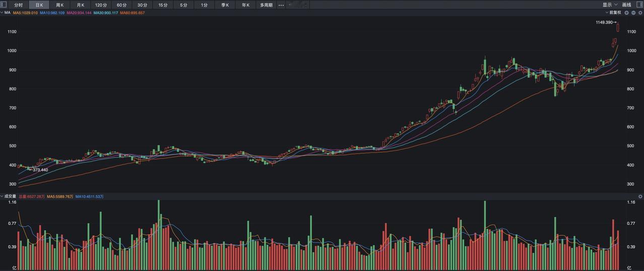Select the 日K daily candlestick tab

[x=39, y=5]
